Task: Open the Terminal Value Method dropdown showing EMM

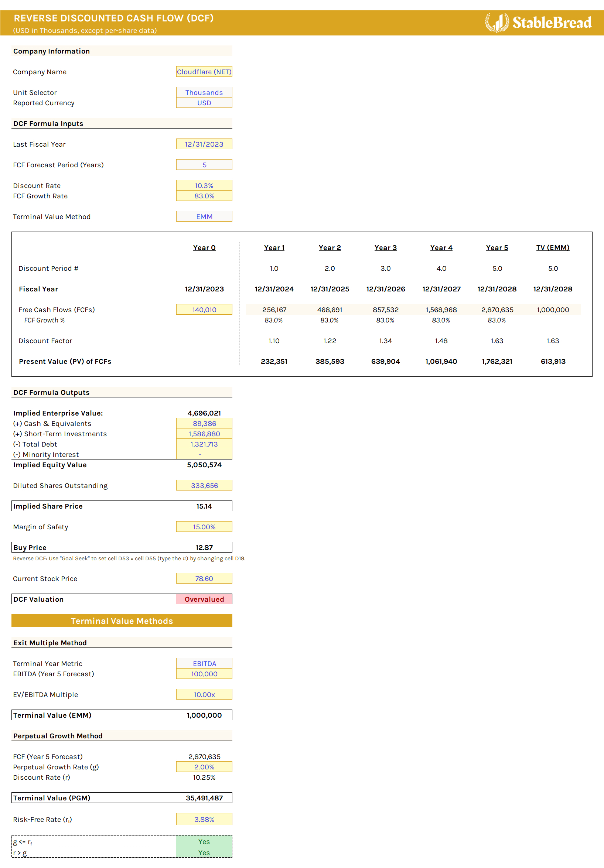Action: 204,216
